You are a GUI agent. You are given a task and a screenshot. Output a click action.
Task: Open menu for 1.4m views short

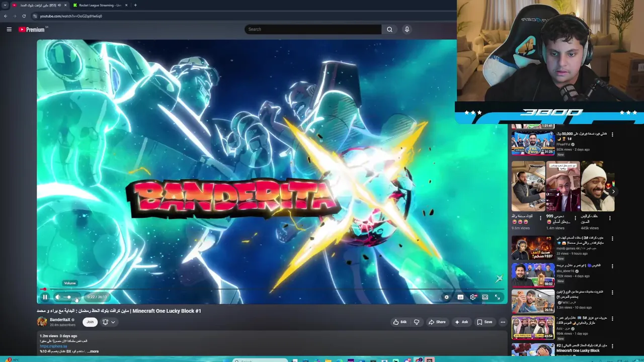(575, 218)
